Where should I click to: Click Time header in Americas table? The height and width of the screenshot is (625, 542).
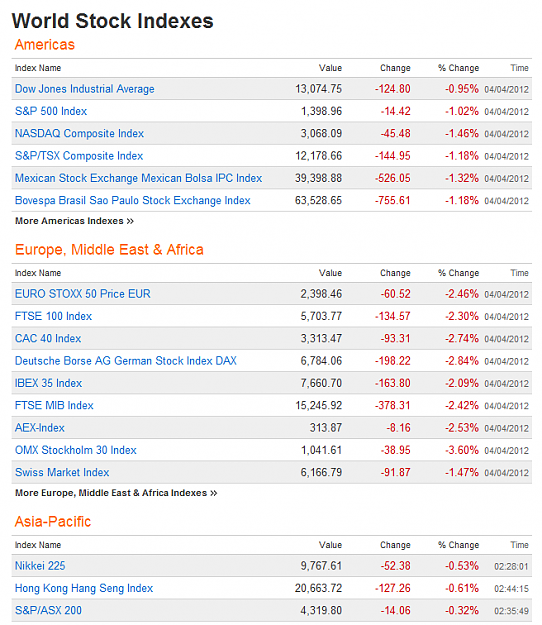click(x=520, y=68)
